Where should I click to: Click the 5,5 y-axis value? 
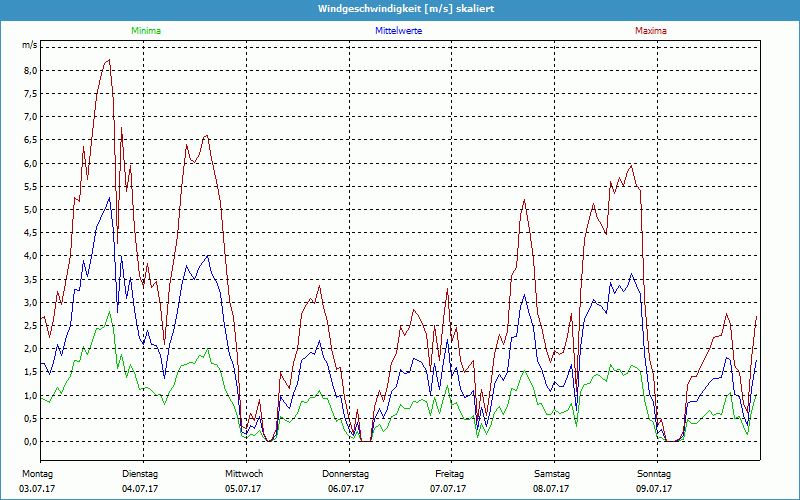(x=31, y=186)
